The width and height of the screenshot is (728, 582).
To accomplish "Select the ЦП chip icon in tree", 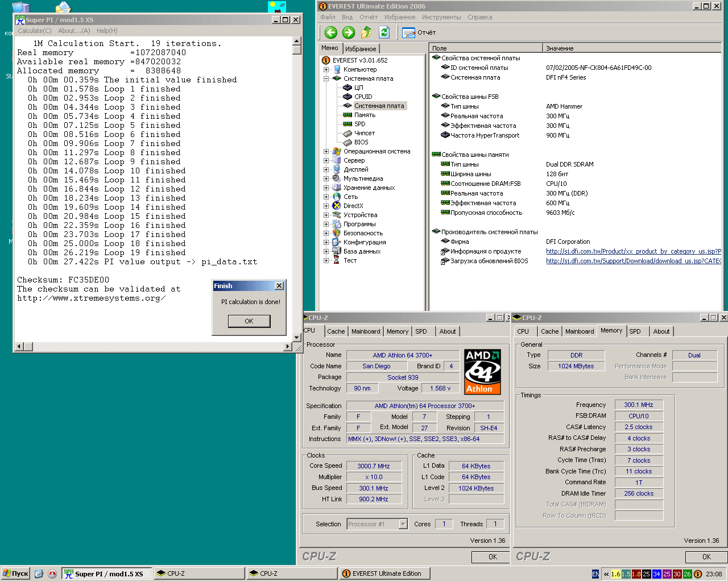I will (348, 88).
